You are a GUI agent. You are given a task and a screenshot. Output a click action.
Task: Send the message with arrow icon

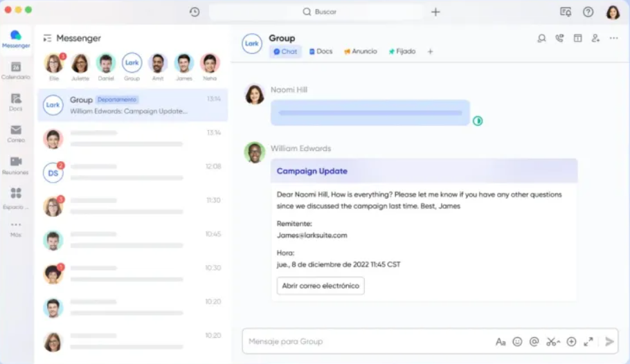click(609, 342)
